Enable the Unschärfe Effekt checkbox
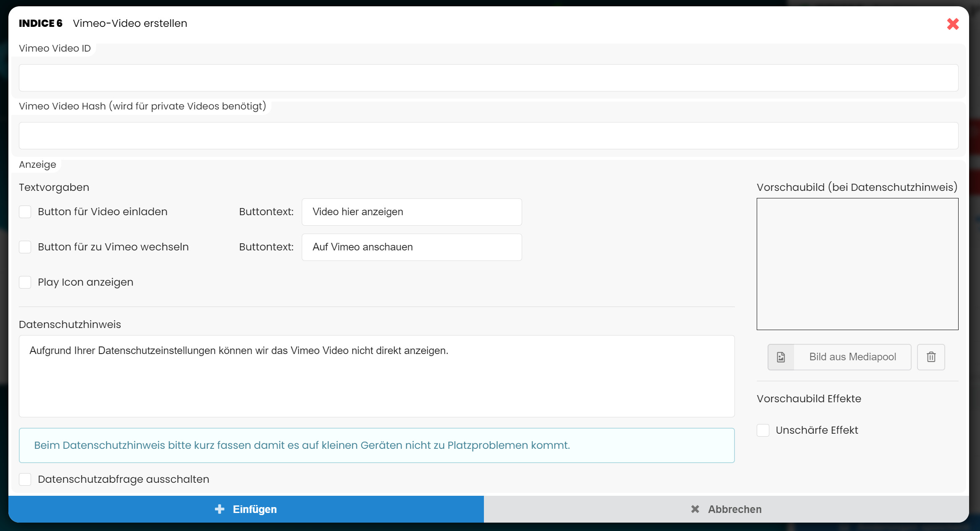This screenshot has width=980, height=531. (763, 430)
